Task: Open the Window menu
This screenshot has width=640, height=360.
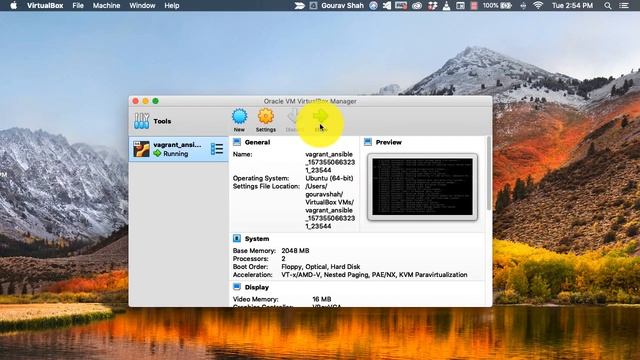Action: click(142, 6)
